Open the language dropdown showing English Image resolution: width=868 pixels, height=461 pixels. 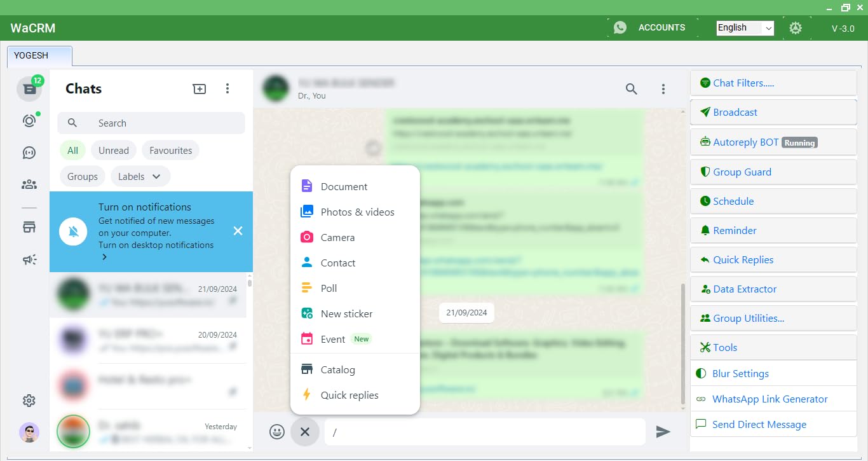tap(745, 28)
